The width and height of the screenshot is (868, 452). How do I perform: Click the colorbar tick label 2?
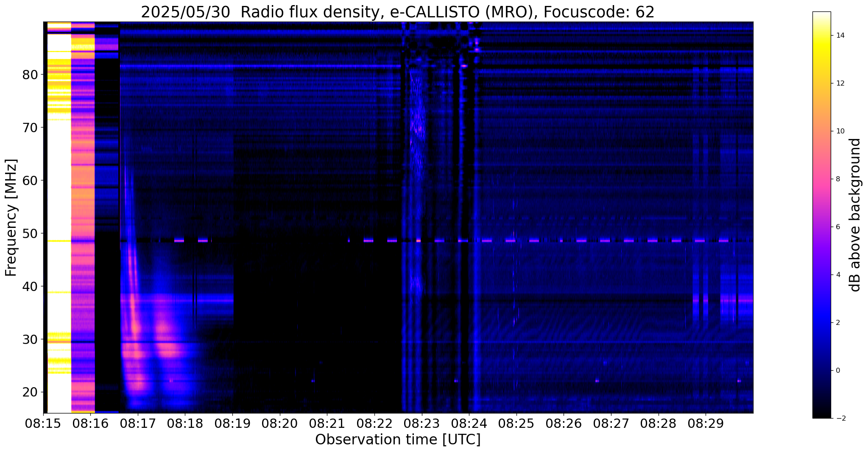(837, 323)
